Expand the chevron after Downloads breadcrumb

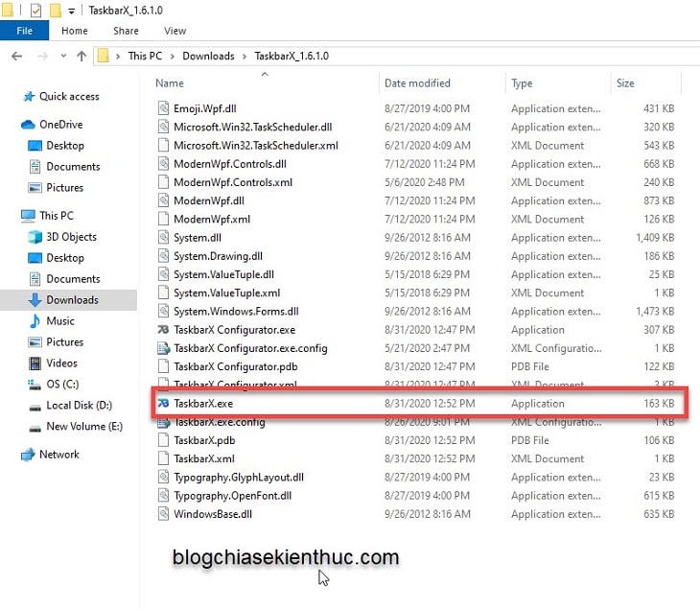coord(245,57)
